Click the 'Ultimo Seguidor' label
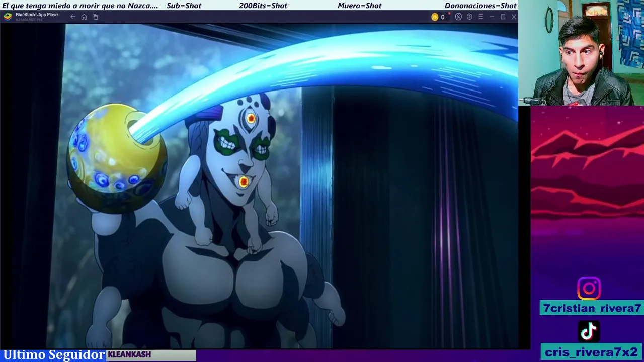644x362 pixels. [x=54, y=355]
